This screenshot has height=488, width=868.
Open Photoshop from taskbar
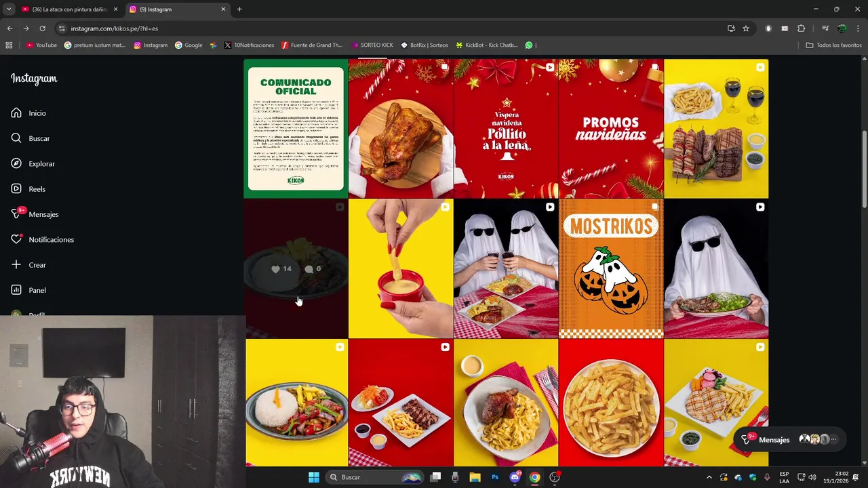point(495,477)
